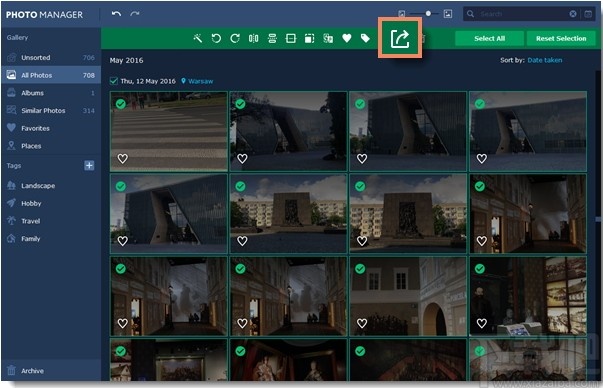
Task: Click the Landscape tag icon
Action: coord(12,185)
